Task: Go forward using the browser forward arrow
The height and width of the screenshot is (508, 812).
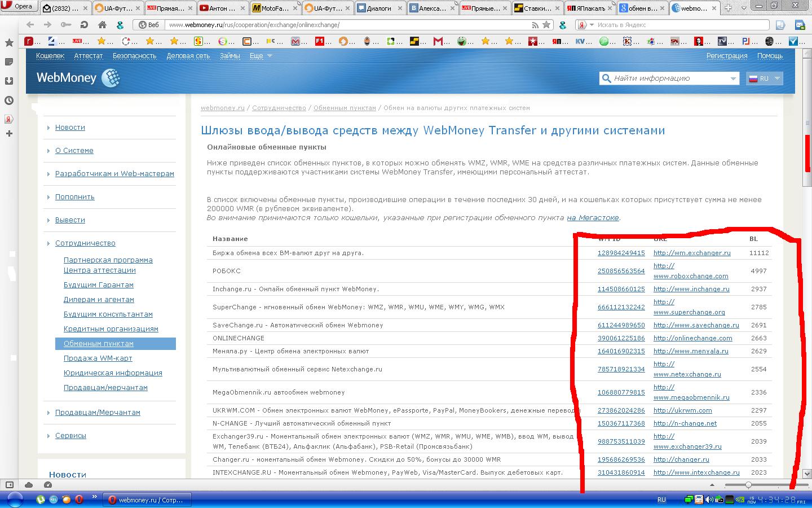Action: [48, 25]
